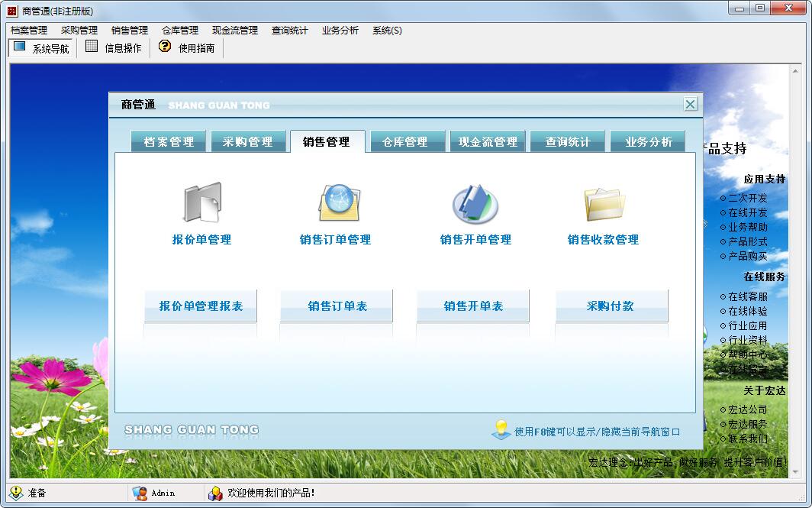Click the 系统导航 toolbar icon

pos(20,47)
